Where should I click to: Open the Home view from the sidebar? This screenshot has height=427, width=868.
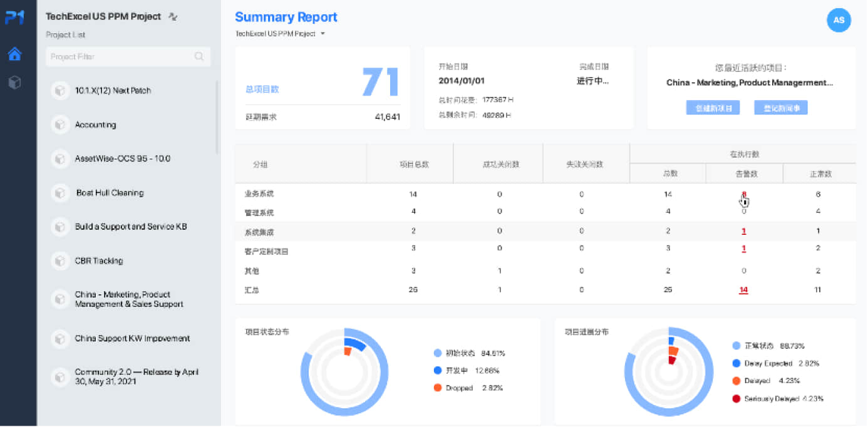14,54
